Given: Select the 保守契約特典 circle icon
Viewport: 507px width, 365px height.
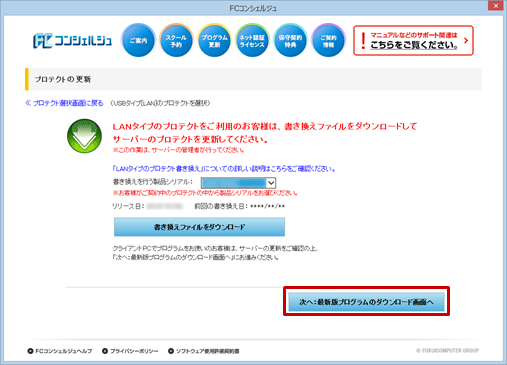Looking at the screenshot, I should (x=290, y=40).
